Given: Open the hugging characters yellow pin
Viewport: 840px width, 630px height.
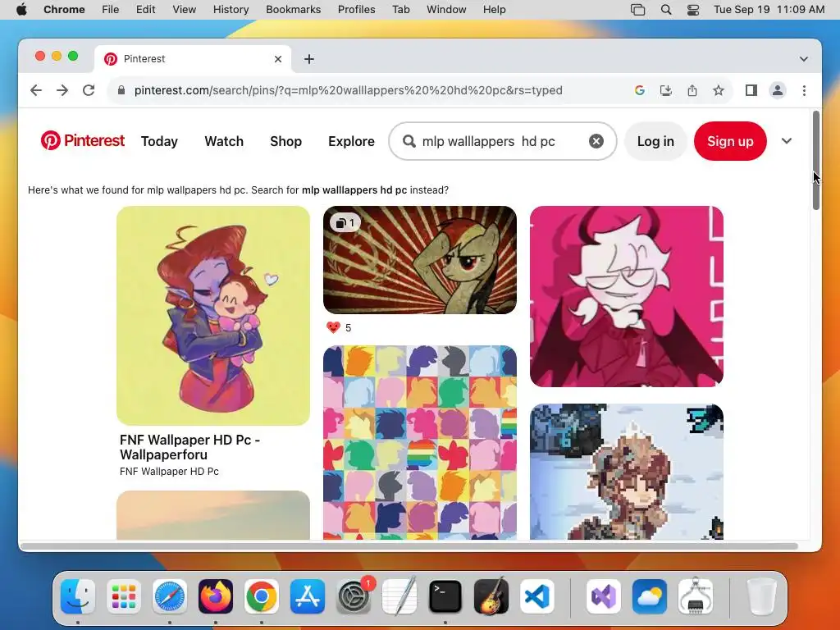Looking at the screenshot, I should tap(212, 316).
